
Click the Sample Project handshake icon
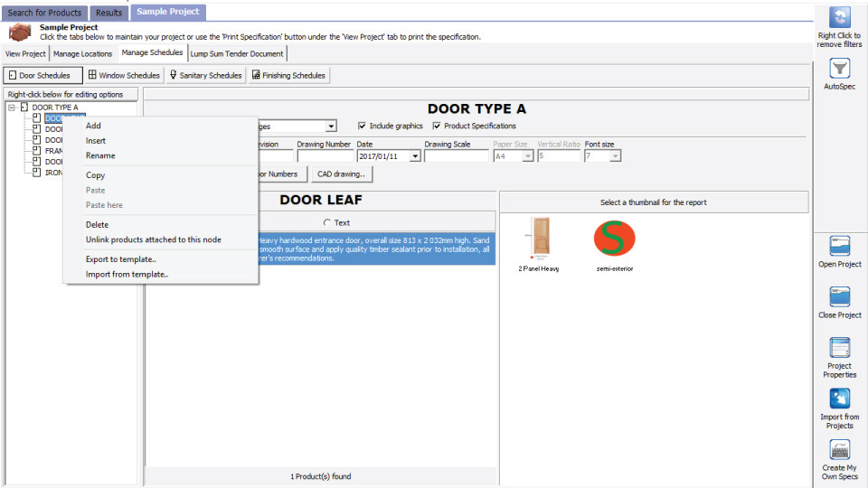pos(20,33)
